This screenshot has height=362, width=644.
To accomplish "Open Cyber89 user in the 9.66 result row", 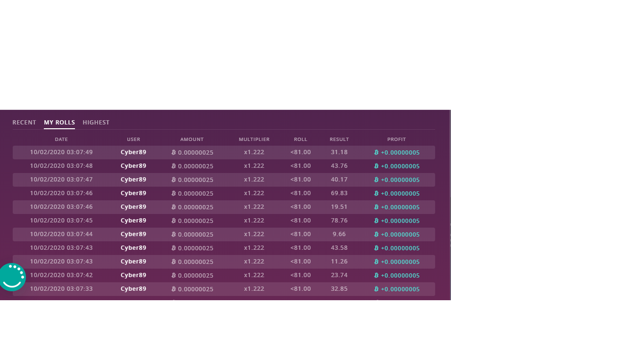I will coord(133,234).
